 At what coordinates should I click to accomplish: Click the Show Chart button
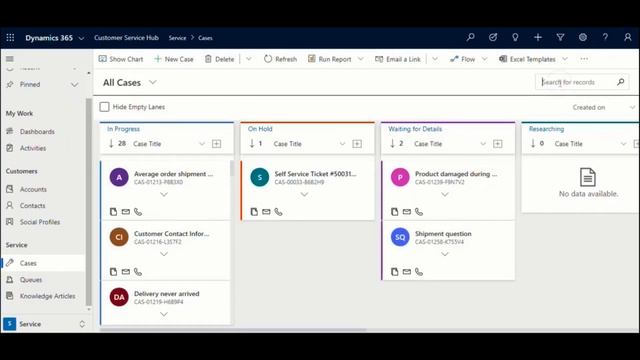(x=121, y=59)
